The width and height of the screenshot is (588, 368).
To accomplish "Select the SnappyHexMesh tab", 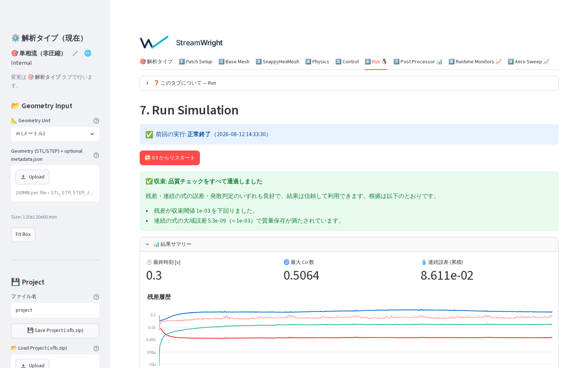I will (277, 62).
